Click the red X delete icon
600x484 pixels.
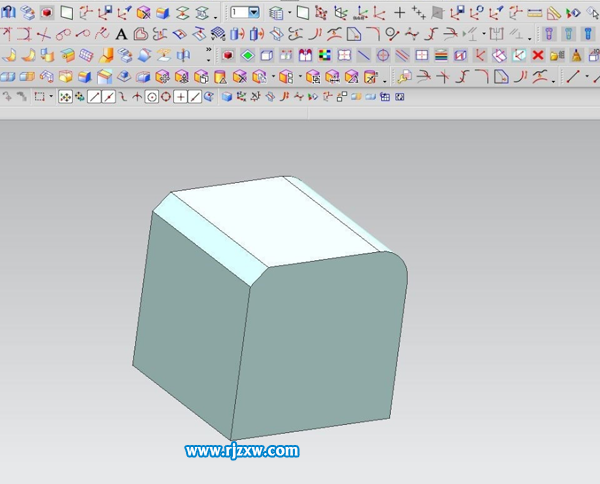point(538,55)
